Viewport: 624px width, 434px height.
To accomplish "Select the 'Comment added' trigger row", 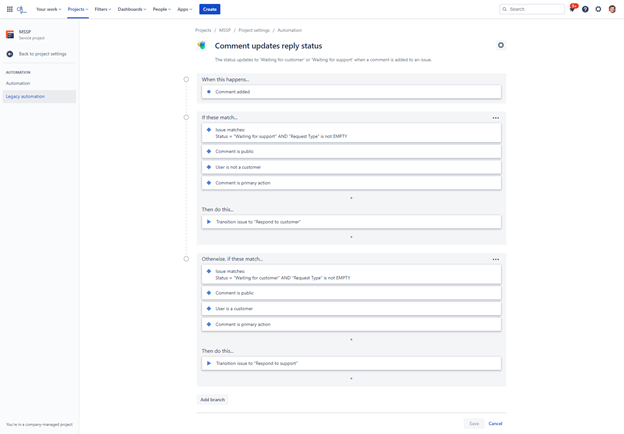I will coord(351,92).
